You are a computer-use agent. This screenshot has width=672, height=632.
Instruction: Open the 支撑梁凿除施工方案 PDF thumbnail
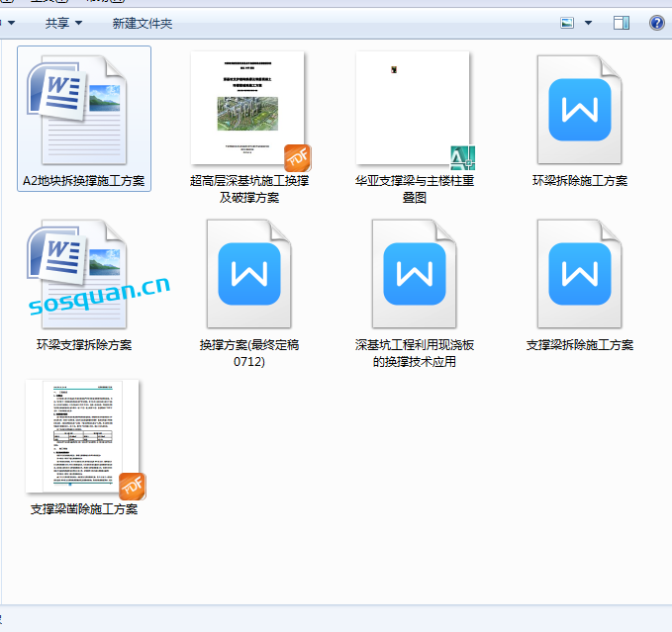click(x=84, y=436)
